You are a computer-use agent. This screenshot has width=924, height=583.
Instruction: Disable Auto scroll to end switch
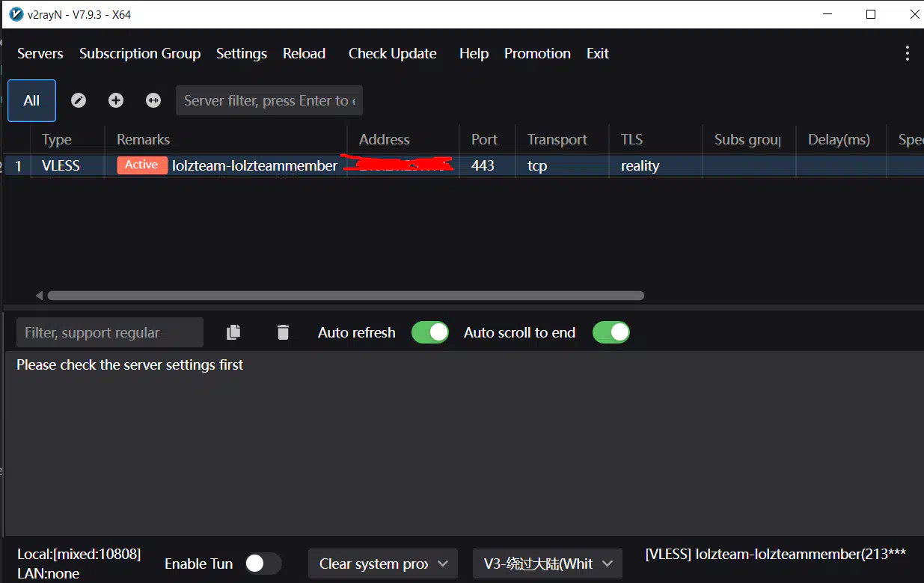pos(611,332)
